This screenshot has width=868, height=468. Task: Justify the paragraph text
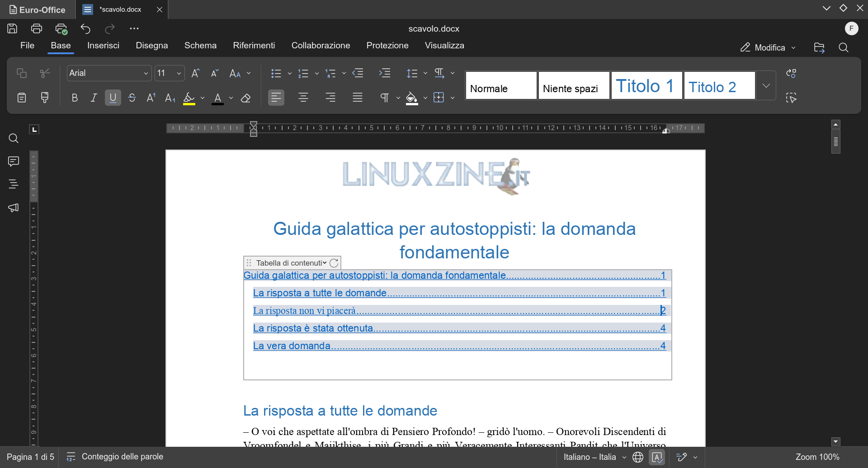coord(358,98)
